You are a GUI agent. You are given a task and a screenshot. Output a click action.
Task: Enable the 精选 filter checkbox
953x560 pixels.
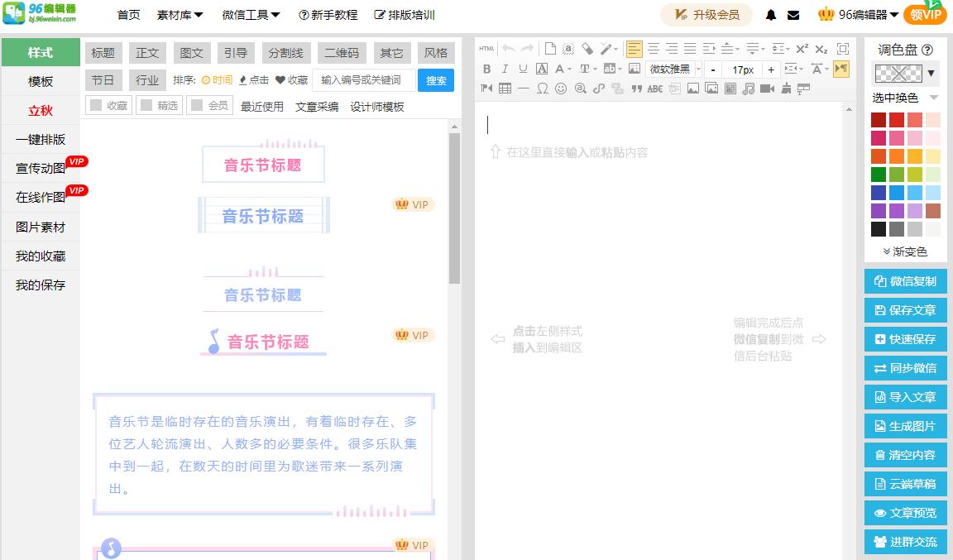pyautogui.click(x=146, y=105)
